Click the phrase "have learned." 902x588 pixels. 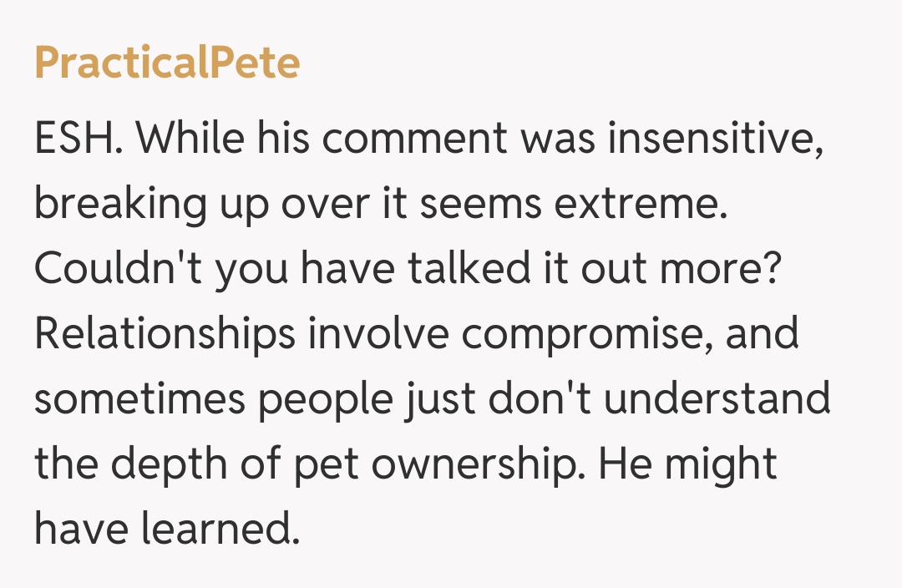point(166,530)
